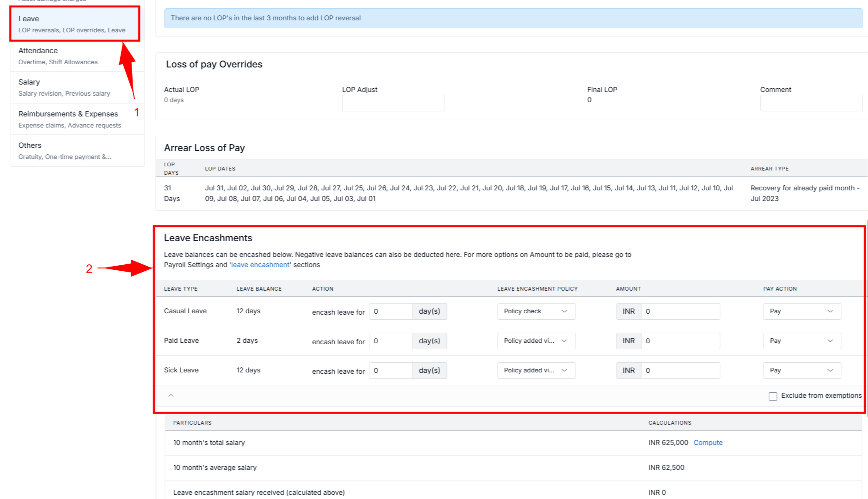The width and height of the screenshot is (868, 499).
Task: Open Casual Leave encashment policy dropdown
Action: point(536,311)
